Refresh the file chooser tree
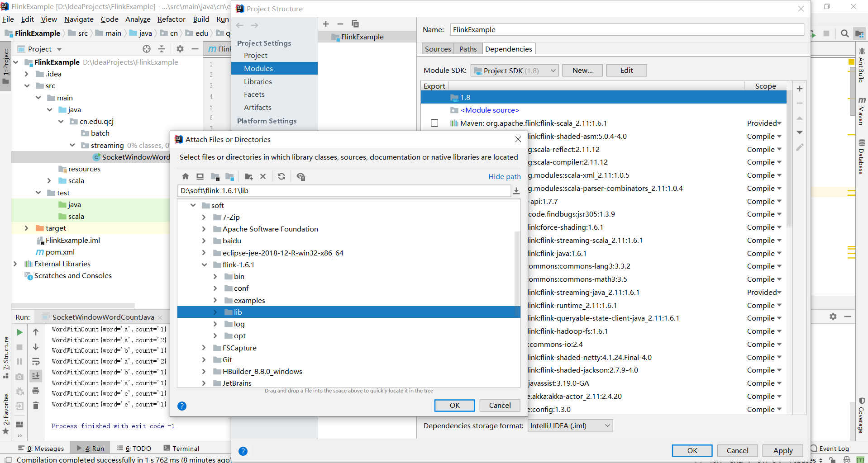 coord(281,177)
